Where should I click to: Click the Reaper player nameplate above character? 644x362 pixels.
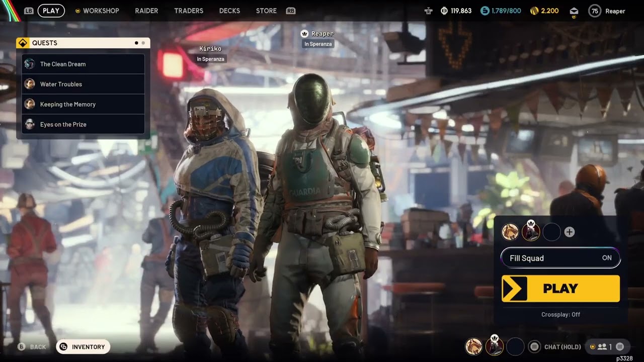(323, 34)
